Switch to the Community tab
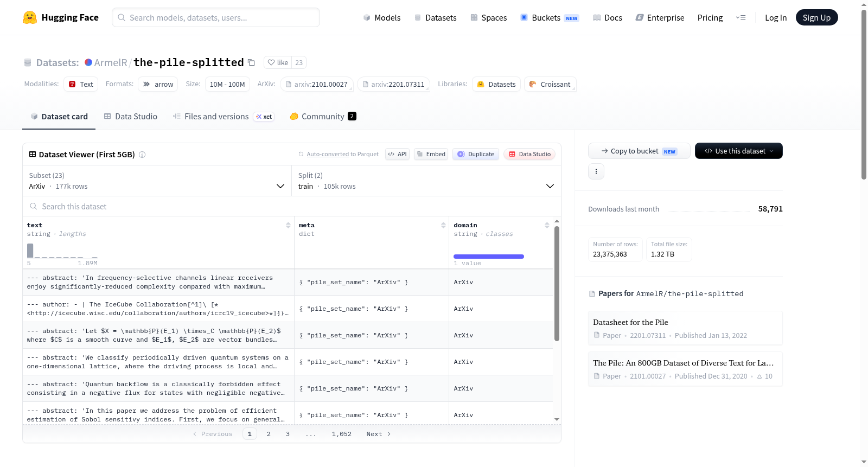The height and width of the screenshot is (467, 868). click(323, 117)
